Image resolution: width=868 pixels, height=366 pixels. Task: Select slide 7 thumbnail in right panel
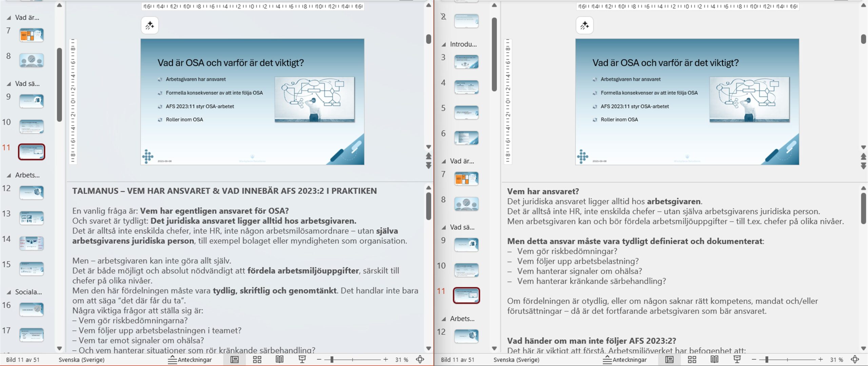pos(466,179)
